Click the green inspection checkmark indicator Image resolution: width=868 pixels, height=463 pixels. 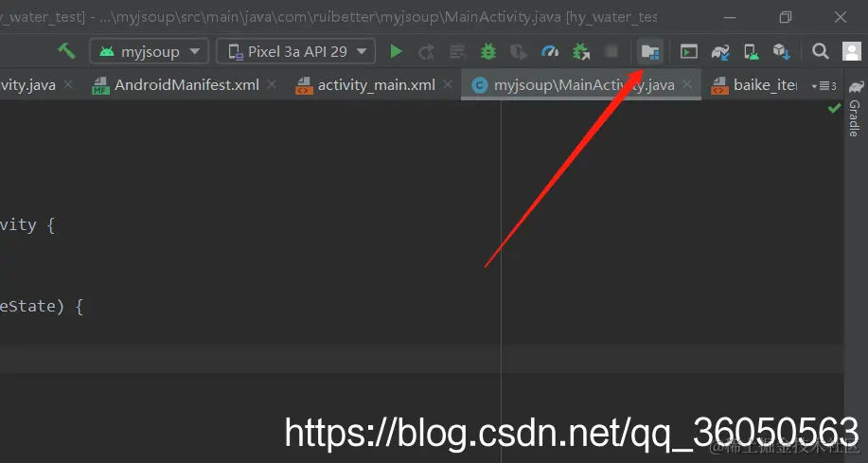834,109
